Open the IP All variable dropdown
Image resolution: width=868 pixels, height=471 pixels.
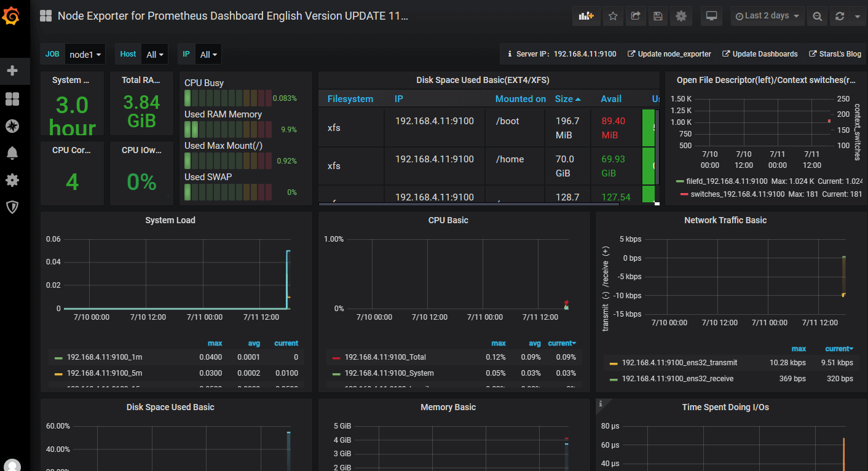pos(208,54)
